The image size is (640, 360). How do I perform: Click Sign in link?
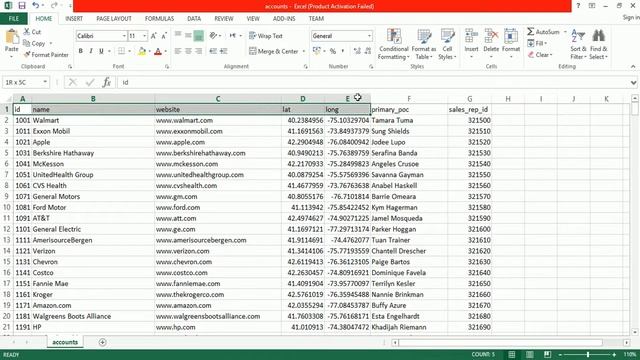tap(631, 17)
